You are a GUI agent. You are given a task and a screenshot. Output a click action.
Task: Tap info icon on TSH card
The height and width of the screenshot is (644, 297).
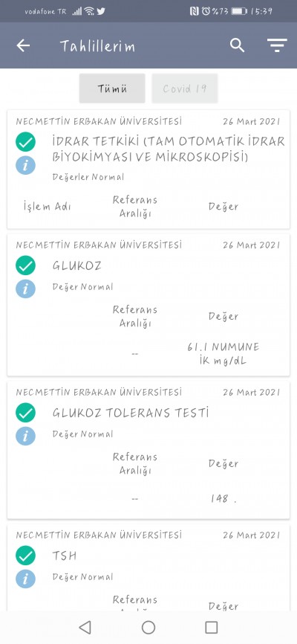pyautogui.click(x=25, y=579)
